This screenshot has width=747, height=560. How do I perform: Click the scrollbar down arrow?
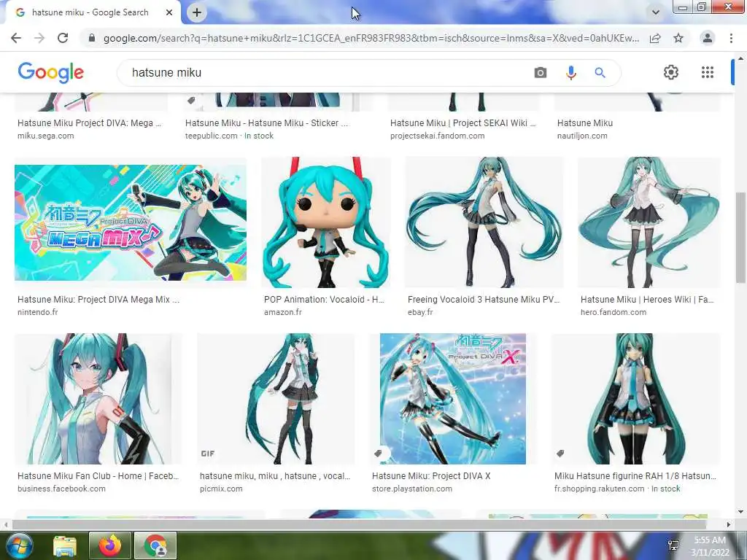point(740,513)
